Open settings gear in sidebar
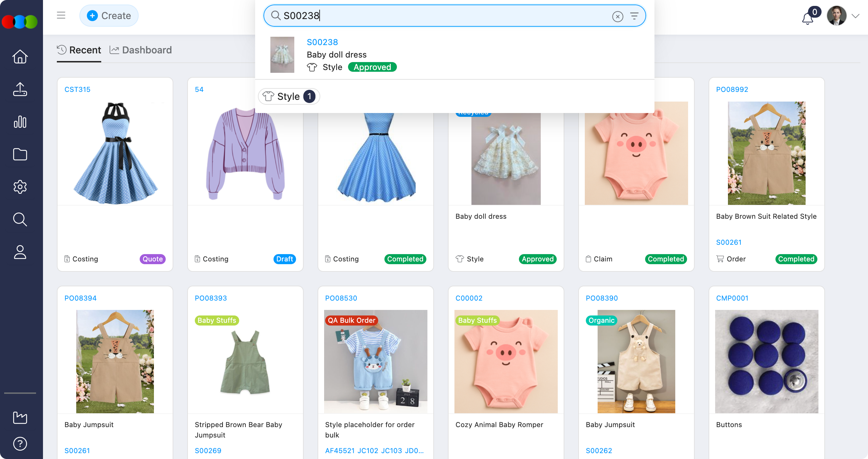The width and height of the screenshot is (868, 459). point(20,187)
